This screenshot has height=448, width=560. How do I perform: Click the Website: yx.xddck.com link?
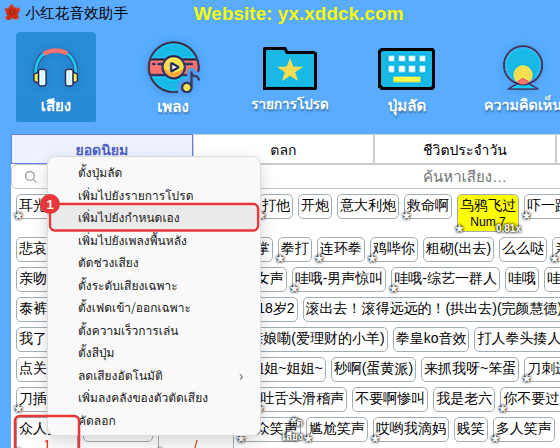[x=299, y=14]
